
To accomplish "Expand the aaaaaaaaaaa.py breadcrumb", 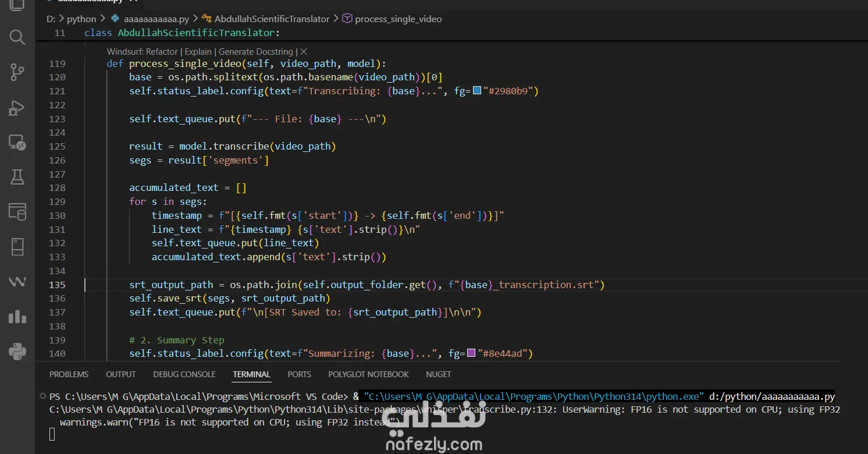I will [x=156, y=19].
